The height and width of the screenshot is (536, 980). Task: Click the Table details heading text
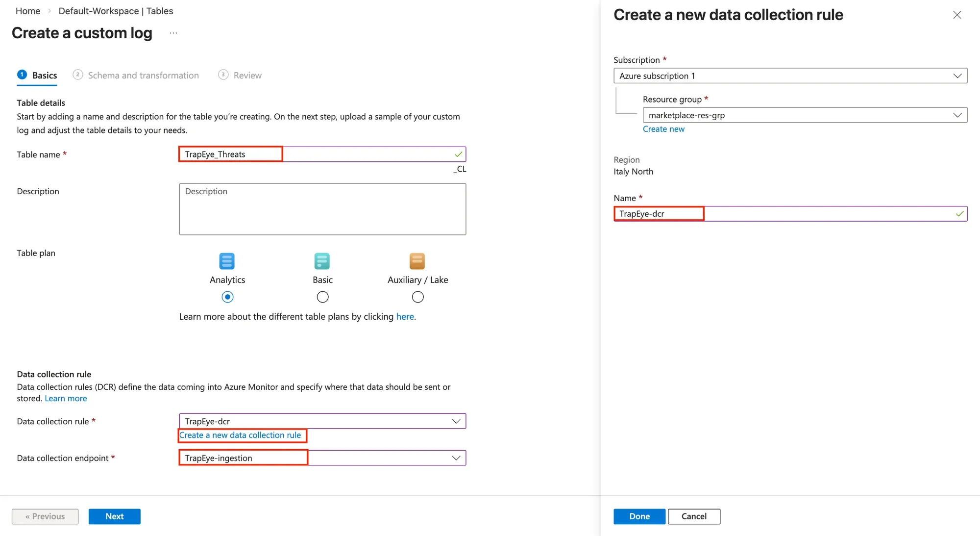[x=41, y=102]
